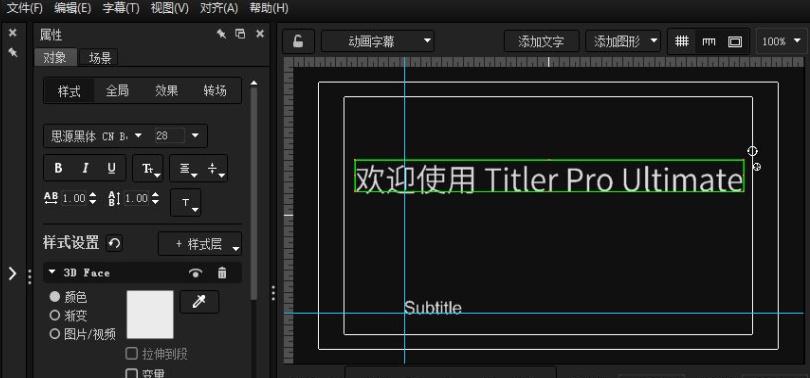The width and height of the screenshot is (810, 378).
Task: Close the left sidebar strip
Action: point(13,33)
